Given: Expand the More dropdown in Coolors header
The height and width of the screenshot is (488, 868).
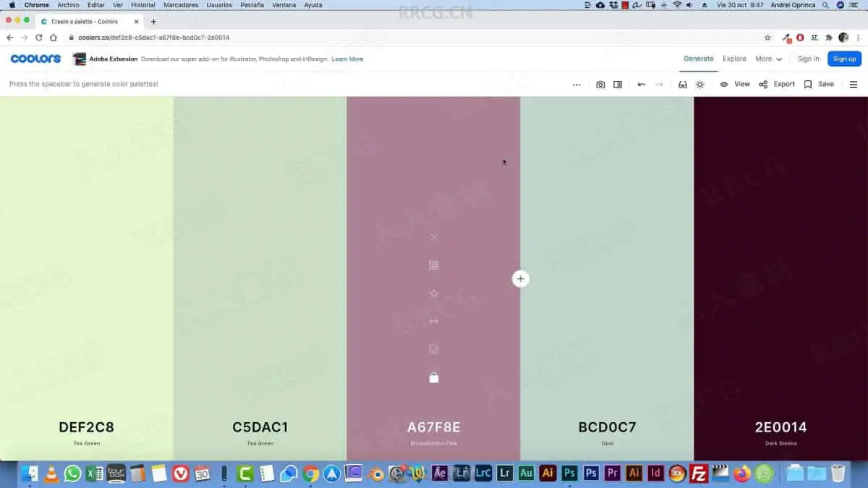Looking at the screenshot, I should click(769, 59).
